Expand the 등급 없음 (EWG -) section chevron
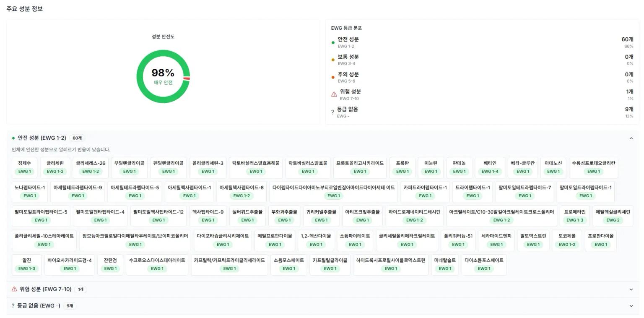This screenshot has height=318, width=644. coord(631,306)
